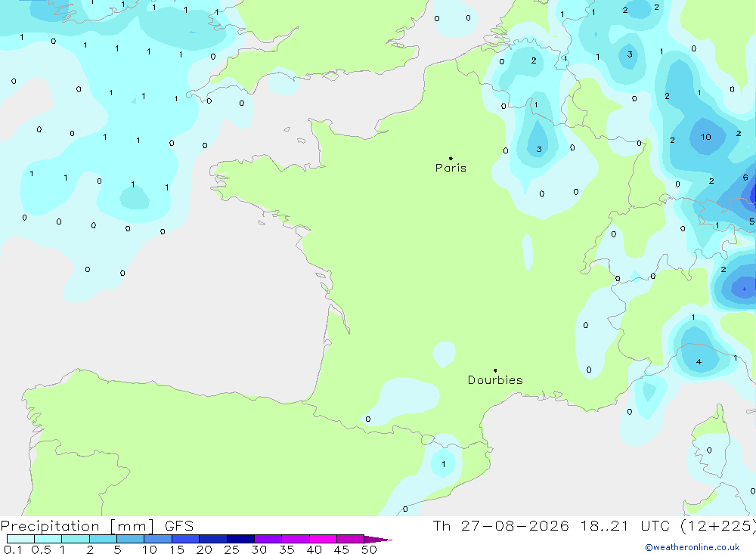Click the legend scale label '25'

(232, 549)
